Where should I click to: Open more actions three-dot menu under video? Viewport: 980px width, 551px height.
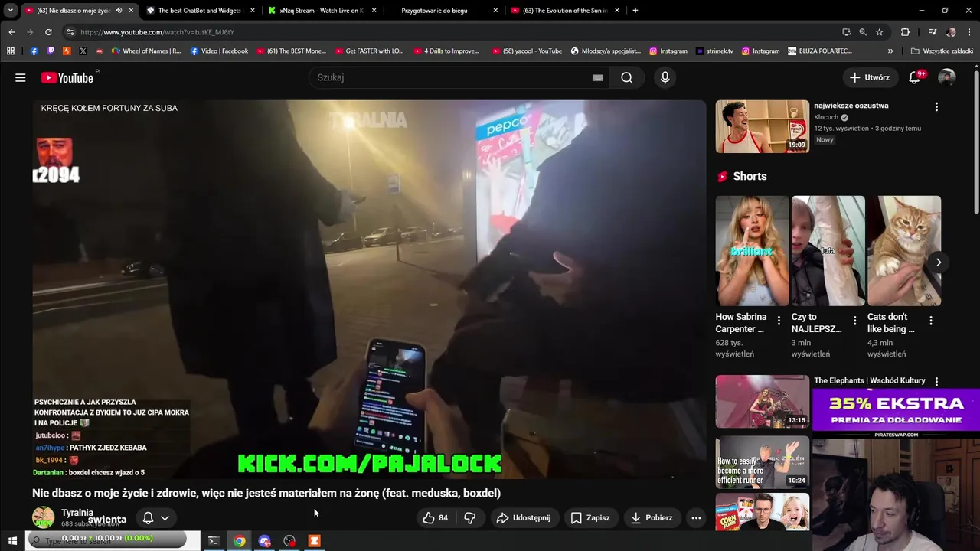coord(696,518)
